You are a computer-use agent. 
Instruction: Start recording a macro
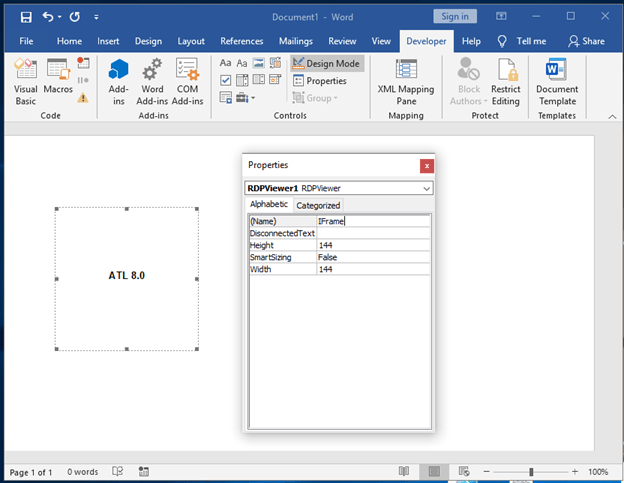click(x=83, y=62)
